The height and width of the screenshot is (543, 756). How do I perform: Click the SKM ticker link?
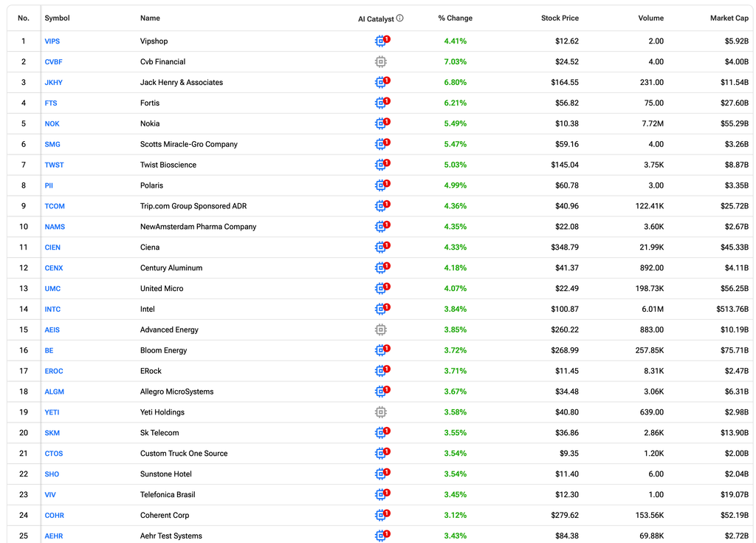[52, 433]
